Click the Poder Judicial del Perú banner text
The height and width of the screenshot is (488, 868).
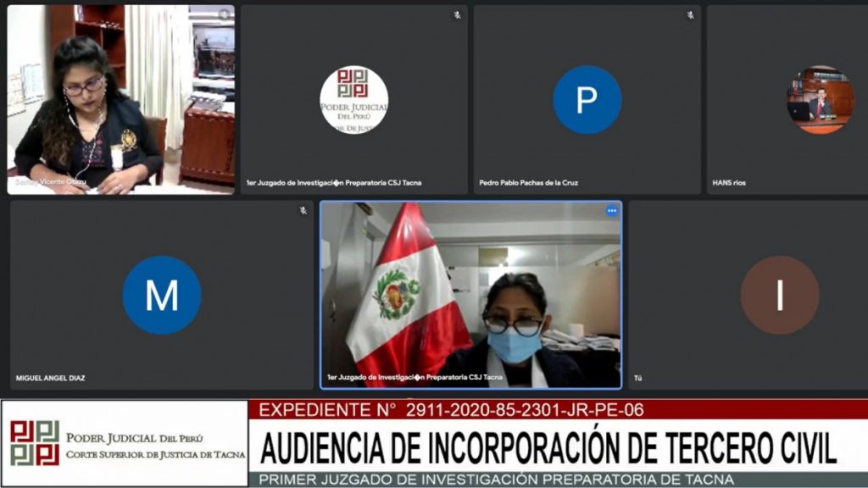click(135, 438)
